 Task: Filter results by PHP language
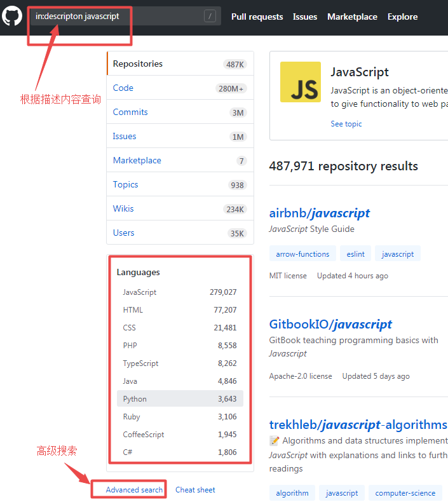click(x=180, y=346)
